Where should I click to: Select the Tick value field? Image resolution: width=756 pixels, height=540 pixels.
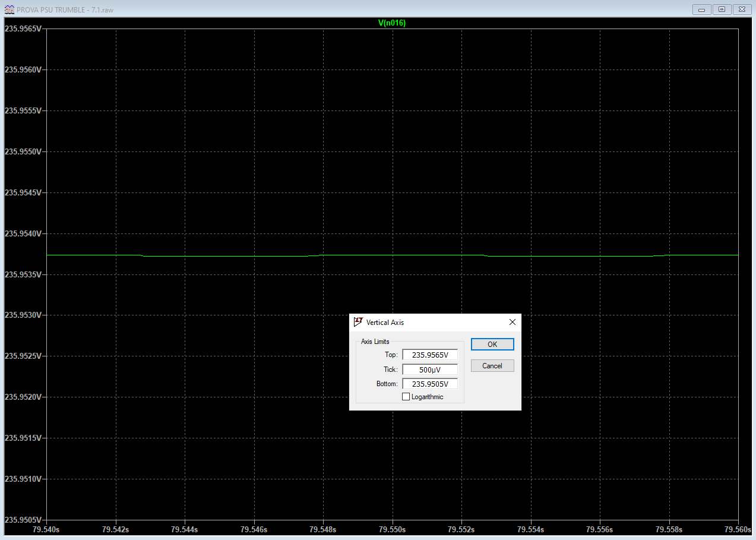click(430, 370)
